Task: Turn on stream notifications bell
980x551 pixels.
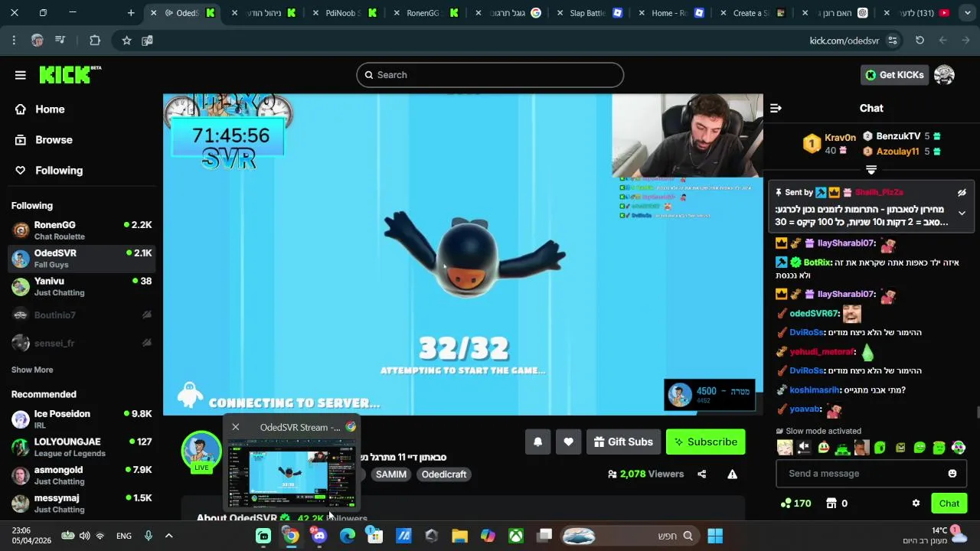Action: point(537,442)
